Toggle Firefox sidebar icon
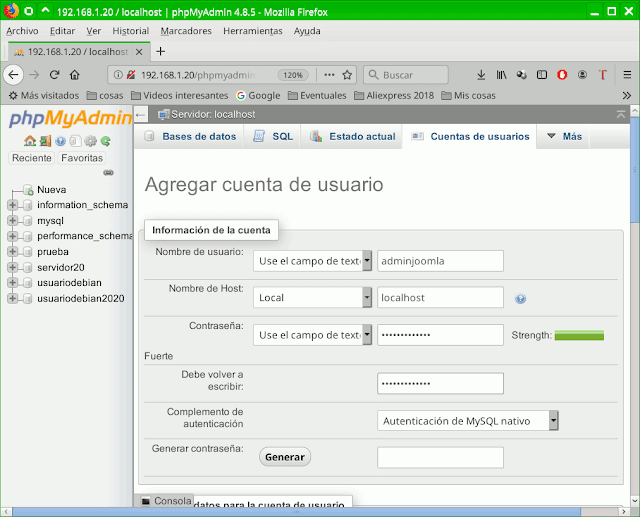 tap(542, 75)
